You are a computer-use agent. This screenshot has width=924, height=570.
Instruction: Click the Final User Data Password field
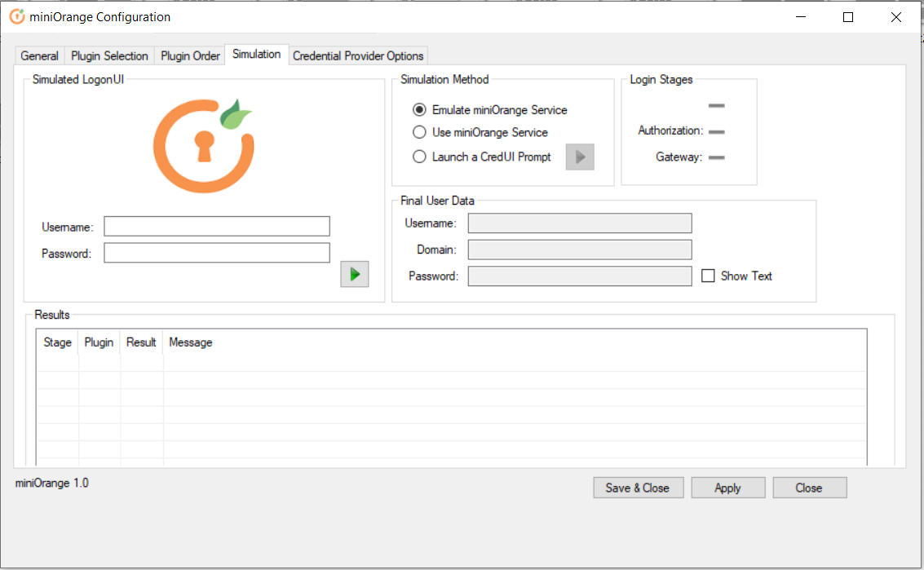pyautogui.click(x=580, y=276)
